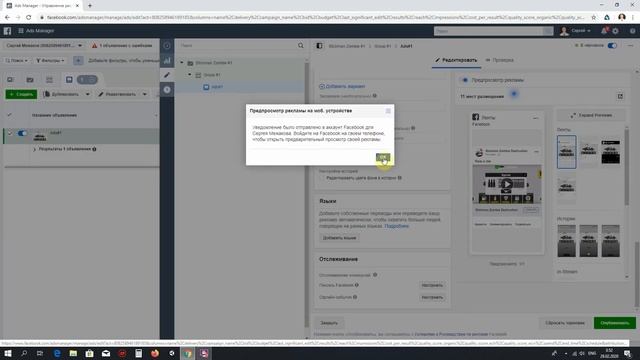Click Настроить for Facebook pixel
Screen dimensions: 640x360
pos(432,285)
